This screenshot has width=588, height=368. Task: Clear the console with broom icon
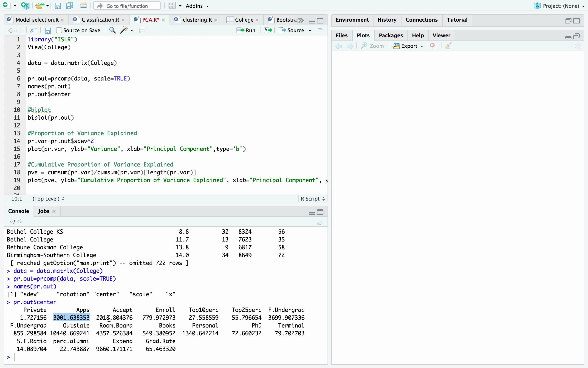(321, 221)
